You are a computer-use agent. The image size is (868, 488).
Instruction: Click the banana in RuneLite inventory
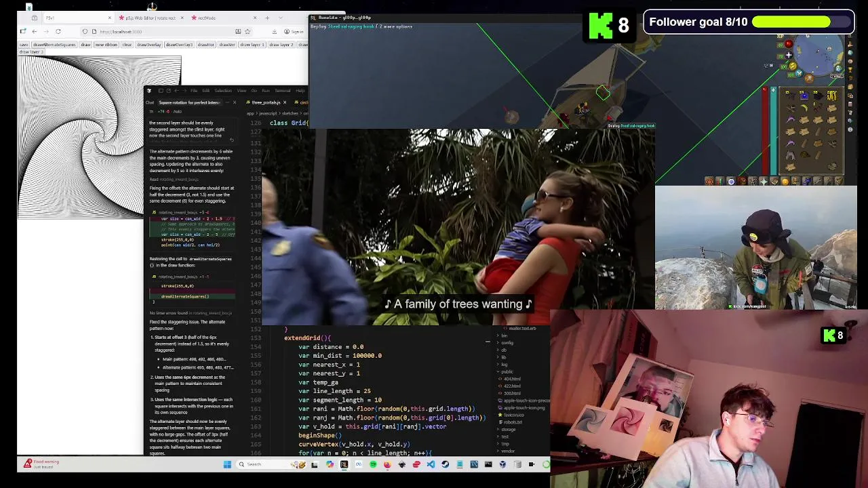804,107
